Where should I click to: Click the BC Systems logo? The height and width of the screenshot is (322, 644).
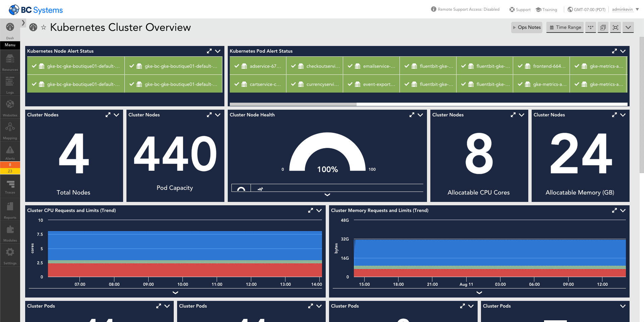click(x=36, y=10)
